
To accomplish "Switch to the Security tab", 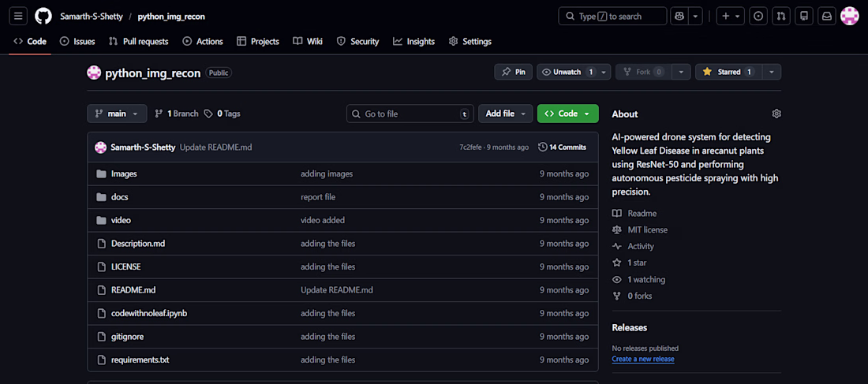I will [357, 41].
